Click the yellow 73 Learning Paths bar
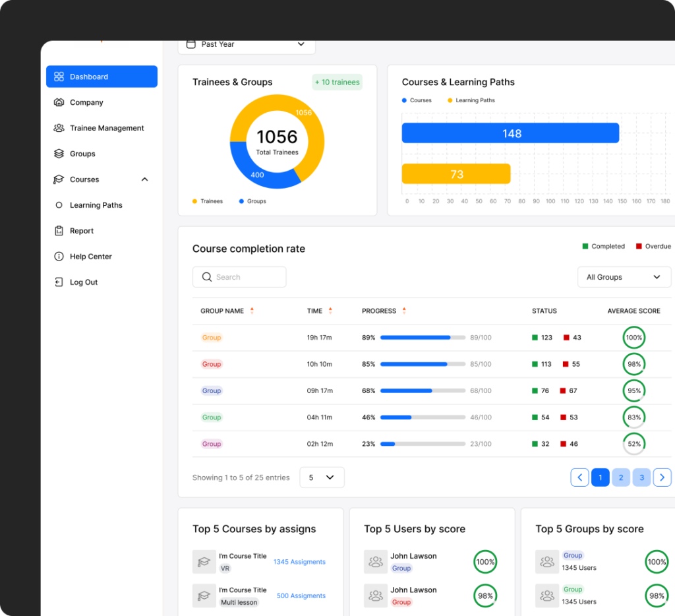This screenshot has height=616, width=675. click(456, 174)
